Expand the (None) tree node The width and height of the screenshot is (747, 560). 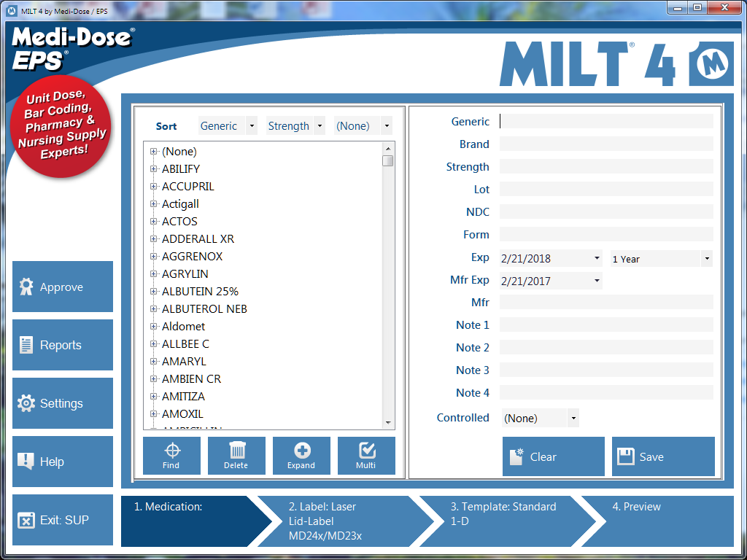pyautogui.click(x=153, y=152)
